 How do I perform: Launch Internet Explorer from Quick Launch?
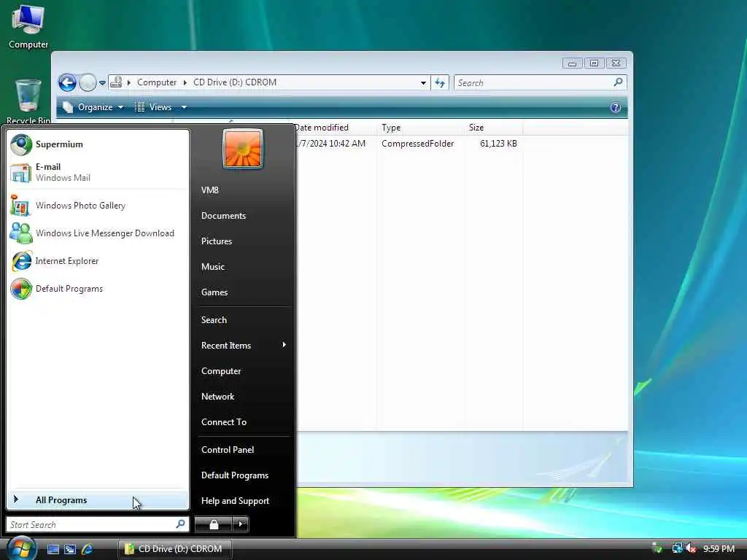click(88, 549)
